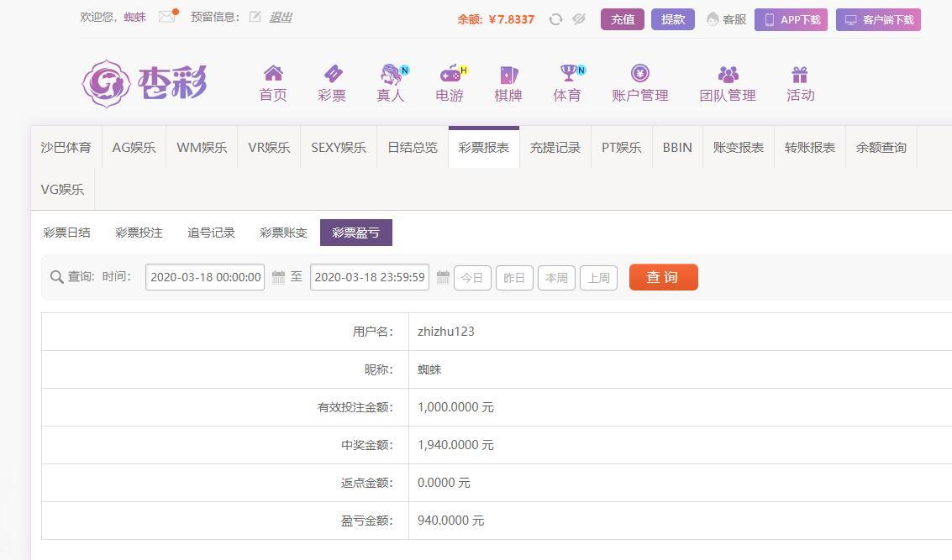
Task: Select the 1,000.0000 元 bet amount
Action: [x=455, y=407]
